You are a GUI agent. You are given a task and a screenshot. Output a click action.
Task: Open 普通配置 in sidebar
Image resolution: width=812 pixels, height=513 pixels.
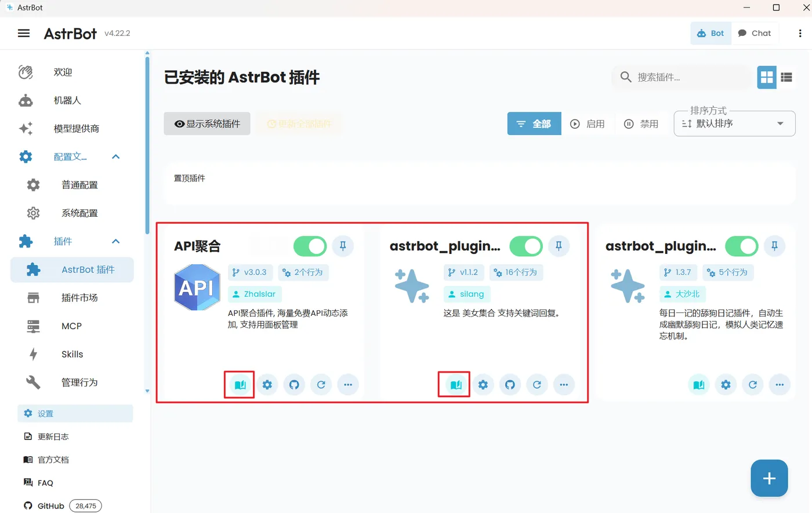[x=72, y=185]
